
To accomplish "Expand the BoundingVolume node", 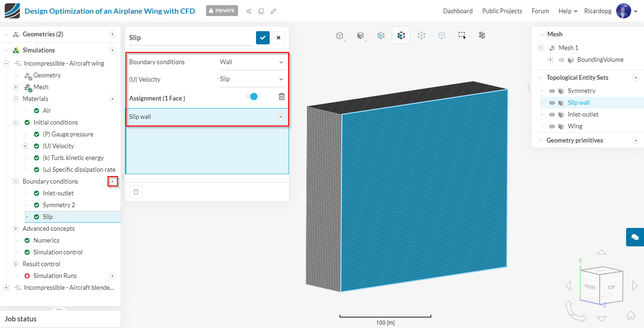I will [550, 60].
